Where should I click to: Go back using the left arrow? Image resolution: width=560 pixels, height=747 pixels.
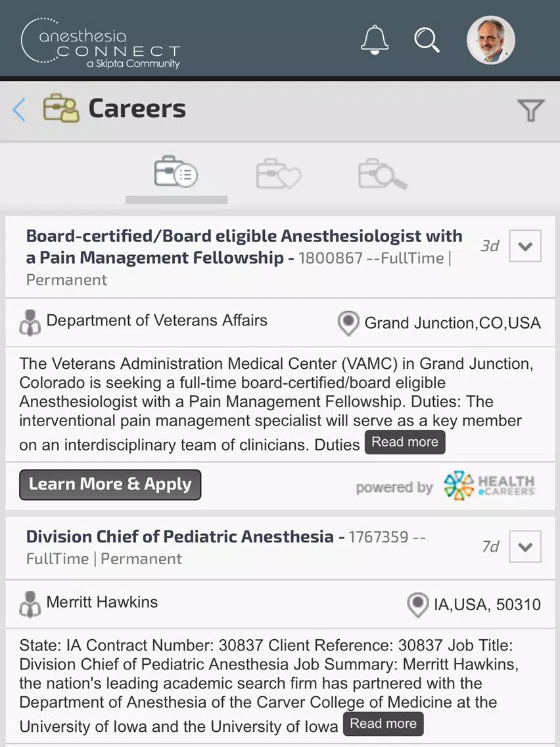click(x=19, y=110)
